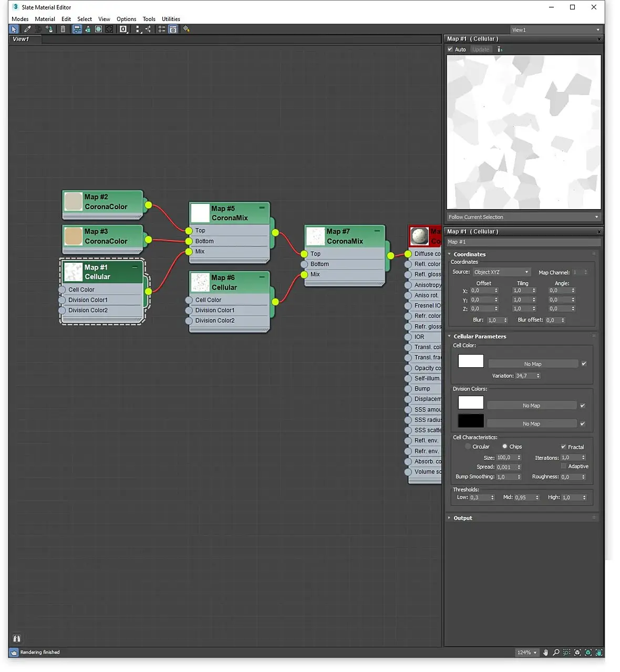Open the binoculars search tool
Viewport: 620px width, 672px height.
click(x=17, y=638)
